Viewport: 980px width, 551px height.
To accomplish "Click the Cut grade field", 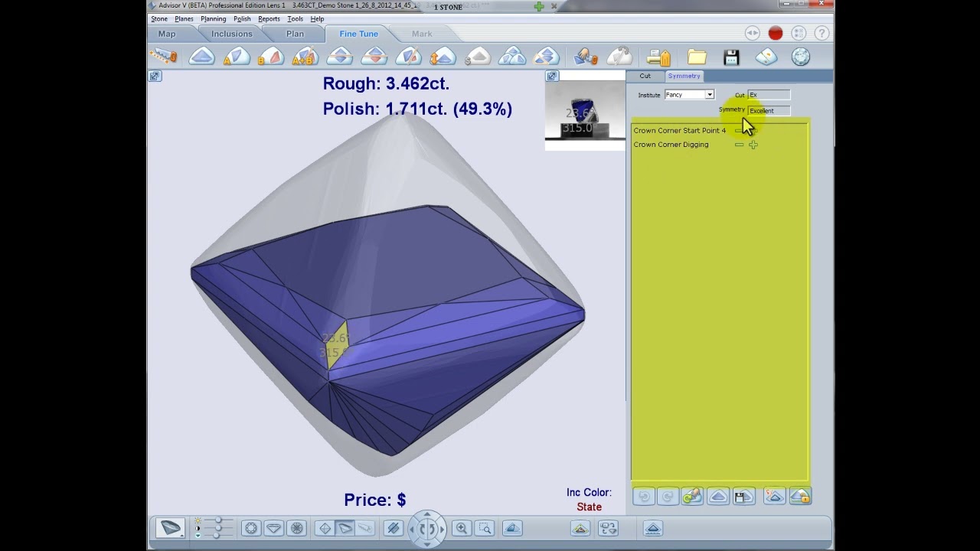I will click(769, 95).
